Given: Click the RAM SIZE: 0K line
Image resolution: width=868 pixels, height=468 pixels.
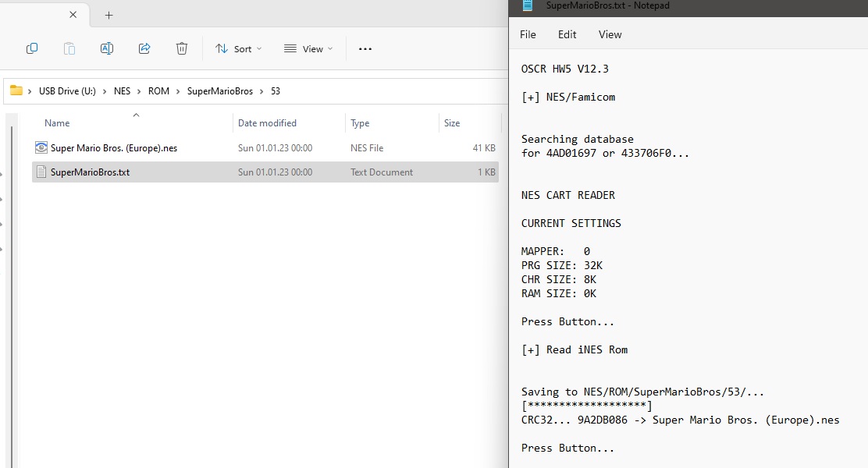Looking at the screenshot, I should pyautogui.click(x=559, y=294).
